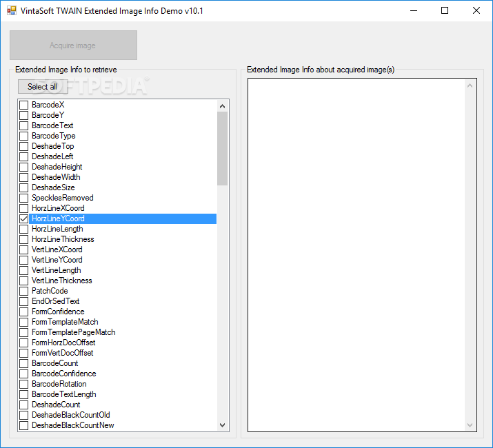The image size is (493, 448).
Task: Check FormHorzDocOffset option
Action: (24, 343)
